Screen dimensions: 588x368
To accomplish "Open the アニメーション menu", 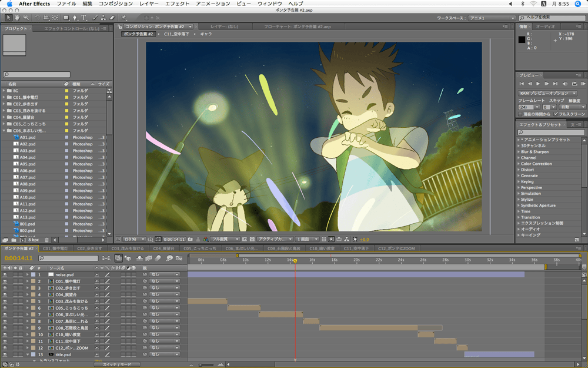I will coord(213,4).
